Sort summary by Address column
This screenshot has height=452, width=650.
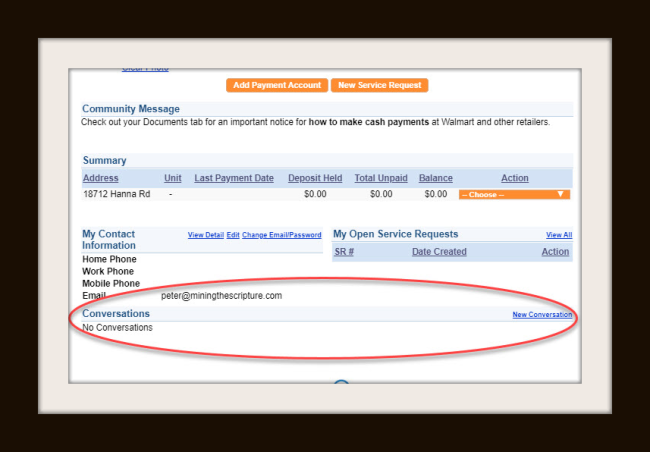point(101,178)
